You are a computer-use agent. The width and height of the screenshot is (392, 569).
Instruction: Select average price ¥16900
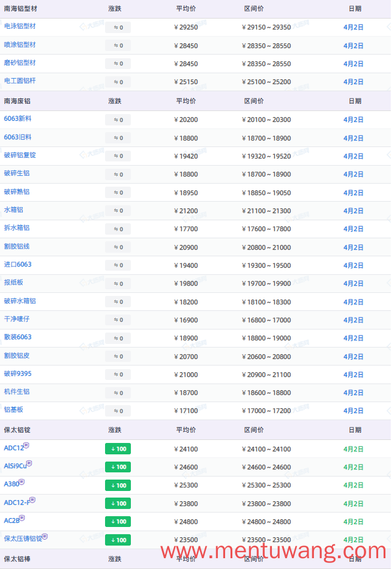[186, 320]
